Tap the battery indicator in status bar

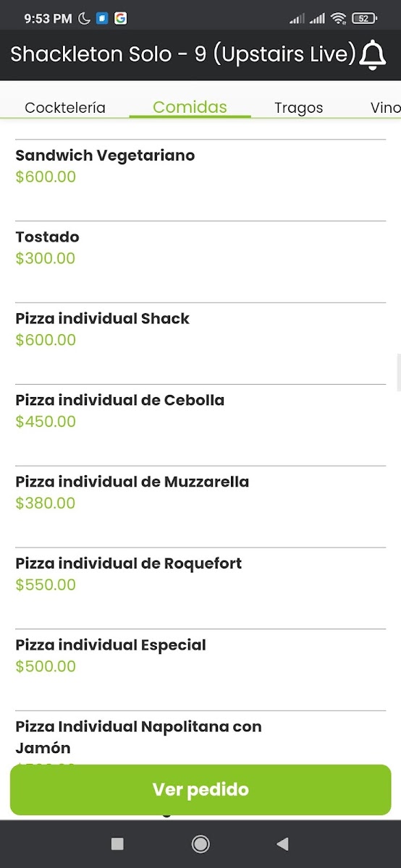coord(364,19)
